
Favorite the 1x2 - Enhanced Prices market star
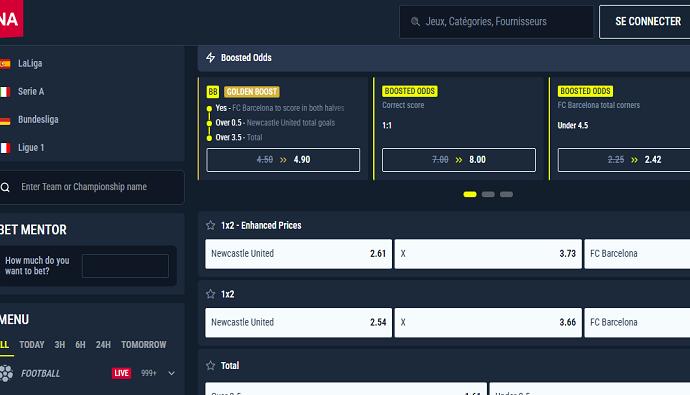[210, 225]
